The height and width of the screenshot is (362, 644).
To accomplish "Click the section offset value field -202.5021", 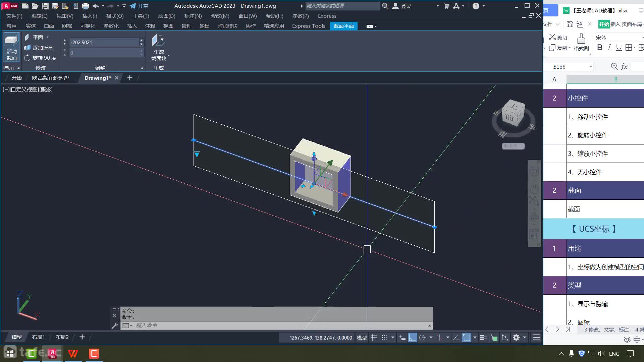I will click(x=104, y=42).
